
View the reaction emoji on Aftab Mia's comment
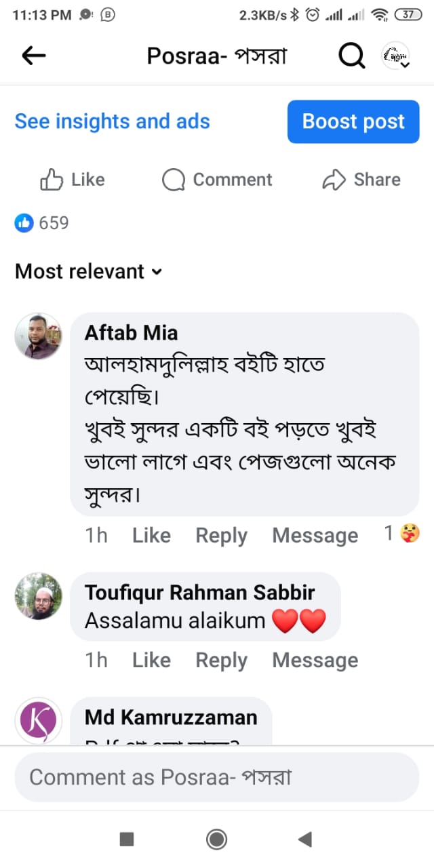(x=410, y=534)
